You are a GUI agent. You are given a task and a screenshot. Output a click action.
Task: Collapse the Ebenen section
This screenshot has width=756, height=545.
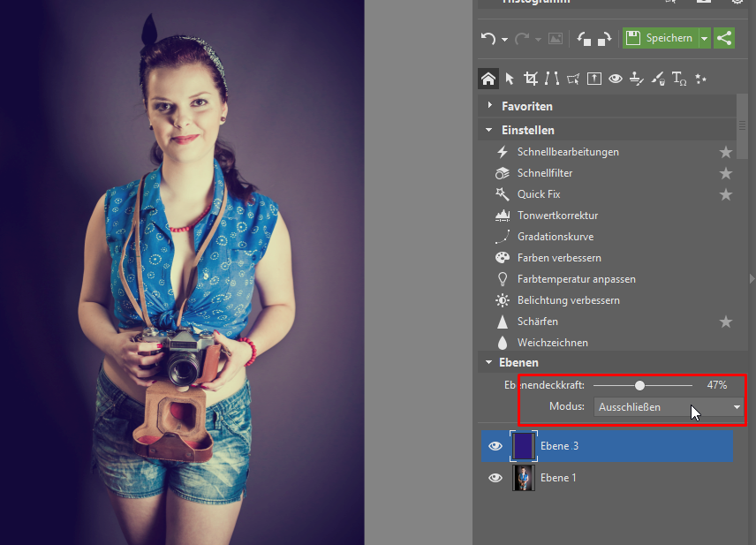click(x=489, y=362)
